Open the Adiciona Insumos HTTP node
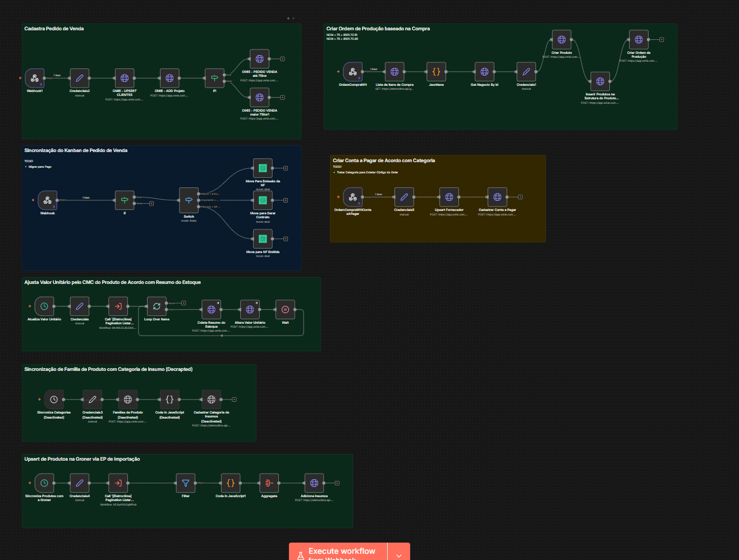Screen dimensions: 739x560 click(x=314, y=483)
